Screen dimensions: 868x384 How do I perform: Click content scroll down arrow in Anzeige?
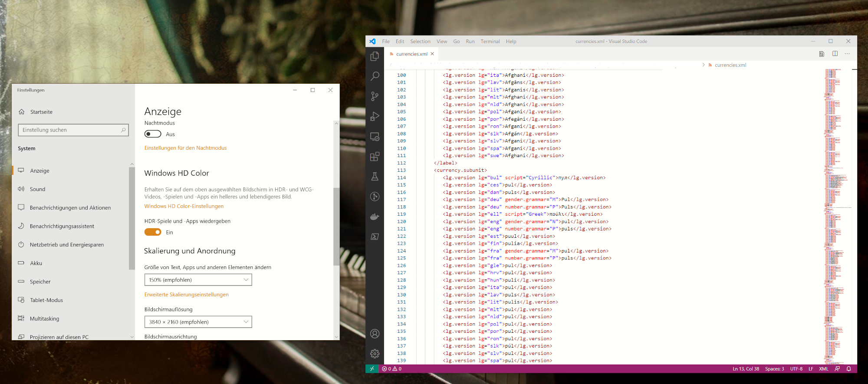336,337
